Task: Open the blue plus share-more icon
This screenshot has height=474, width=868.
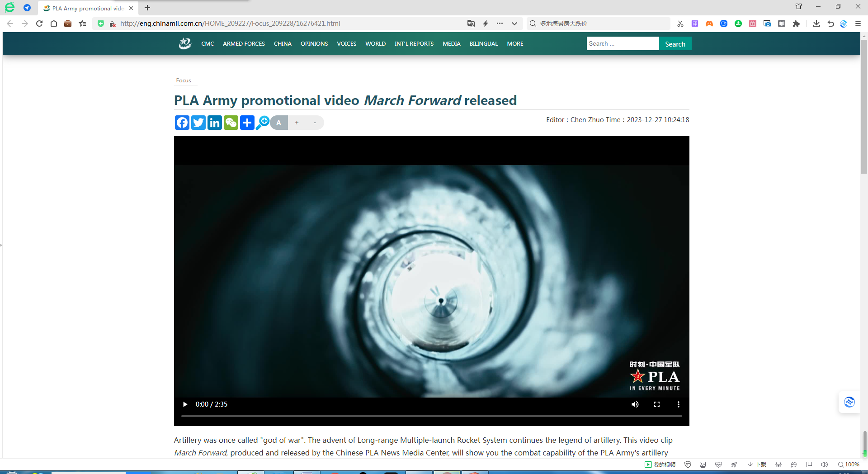Action: pos(247,123)
